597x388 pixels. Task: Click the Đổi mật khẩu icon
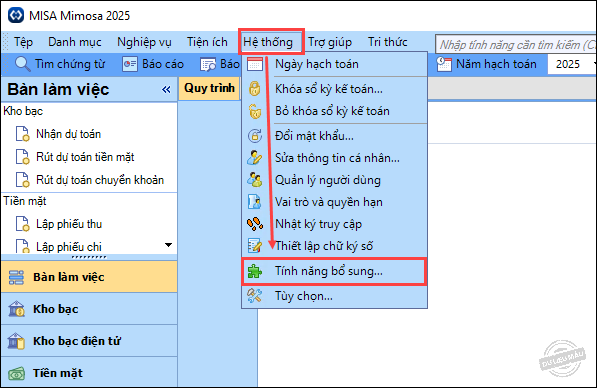click(255, 136)
